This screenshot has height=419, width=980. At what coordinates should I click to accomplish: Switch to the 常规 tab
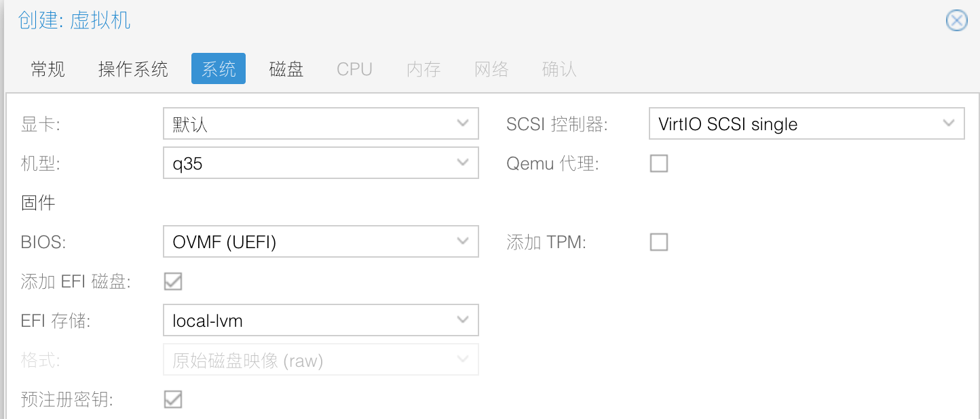[x=48, y=69]
